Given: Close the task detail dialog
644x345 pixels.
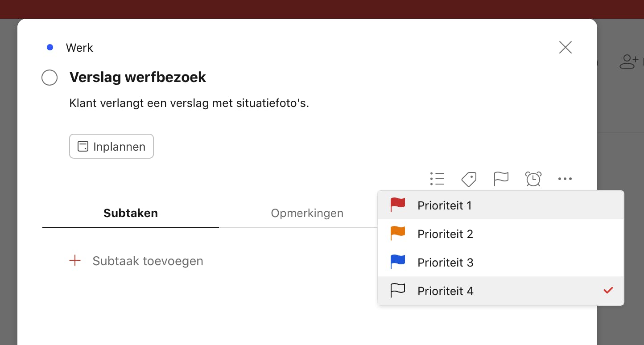Looking at the screenshot, I should click(565, 47).
